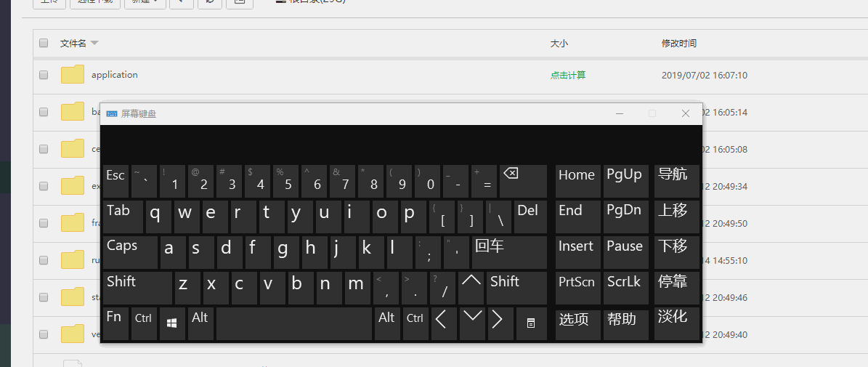The width and height of the screenshot is (868, 367).
Task: Click the Home key
Action: (578, 181)
